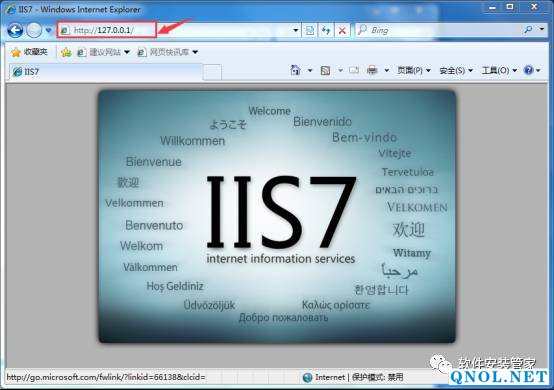Click the blue Help question mark icon
This screenshot has height=390, width=554.
click(x=529, y=70)
